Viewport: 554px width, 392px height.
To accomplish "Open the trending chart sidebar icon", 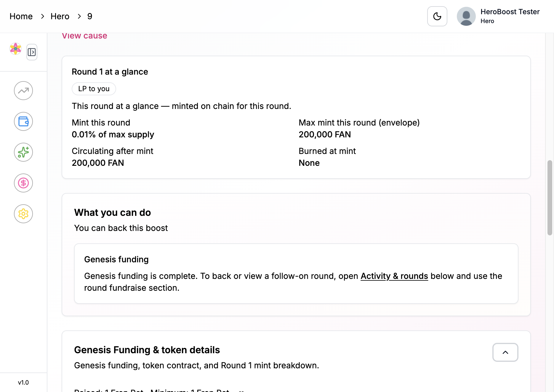I will tap(23, 91).
